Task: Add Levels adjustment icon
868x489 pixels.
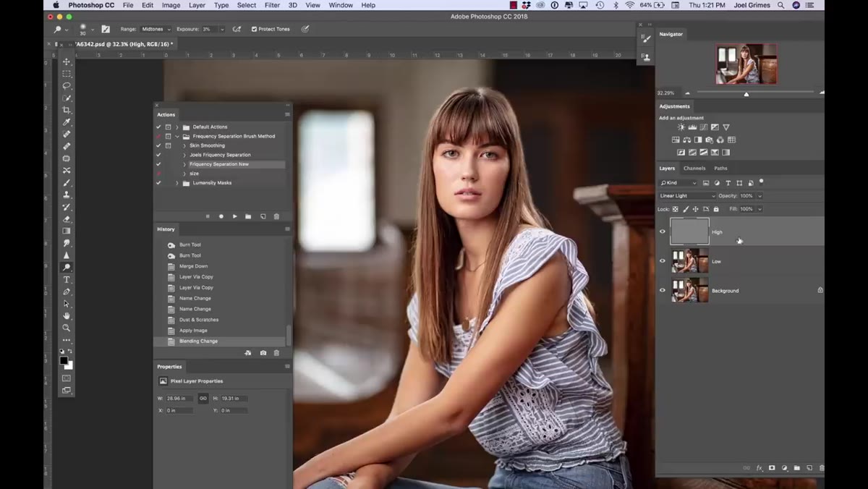Action: (692, 127)
